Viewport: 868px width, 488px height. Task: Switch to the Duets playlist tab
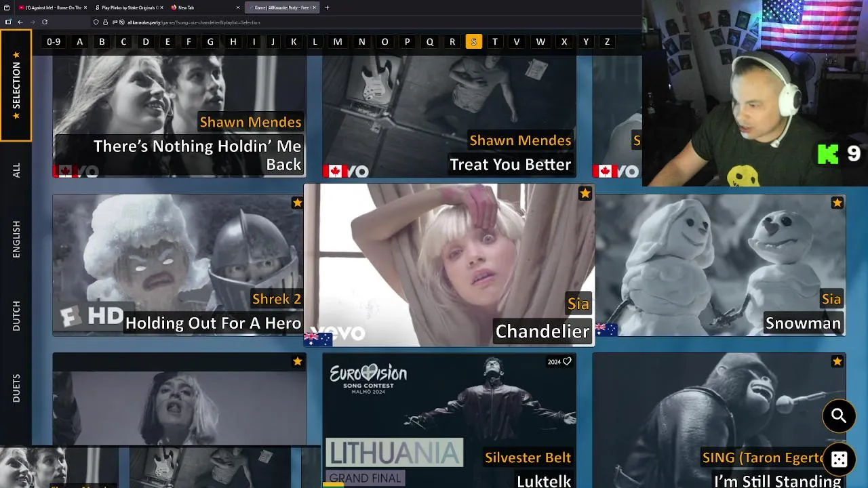tap(16, 388)
